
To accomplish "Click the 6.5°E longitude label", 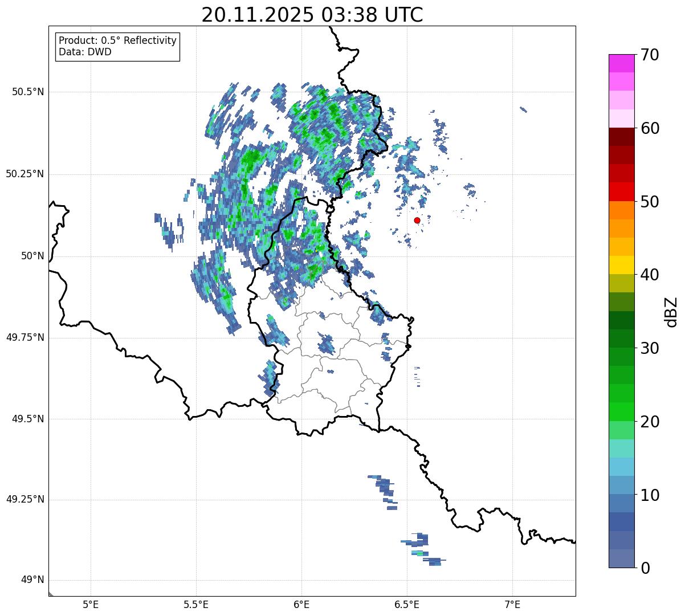I will (x=407, y=604).
